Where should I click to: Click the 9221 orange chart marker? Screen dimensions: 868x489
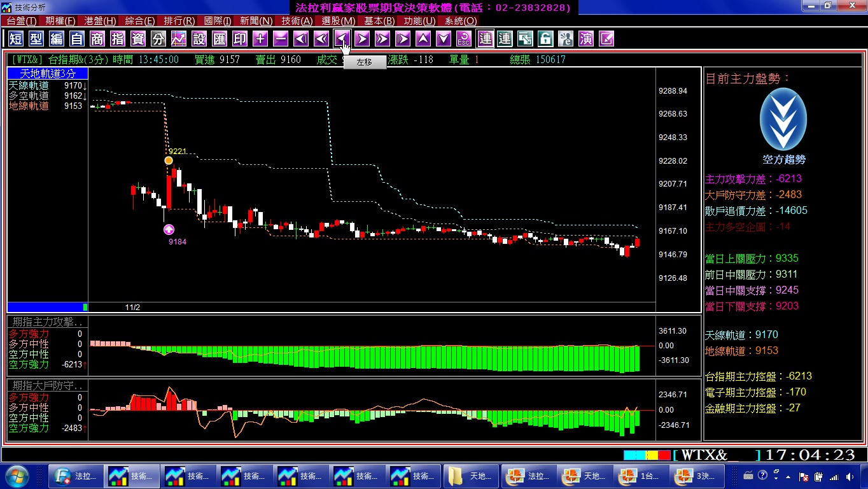(x=169, y=160)
